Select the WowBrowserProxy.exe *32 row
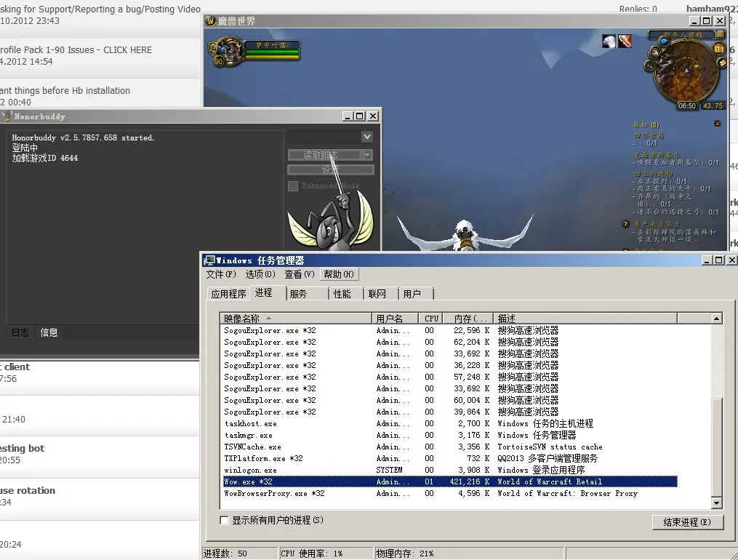 pos(450,494)
